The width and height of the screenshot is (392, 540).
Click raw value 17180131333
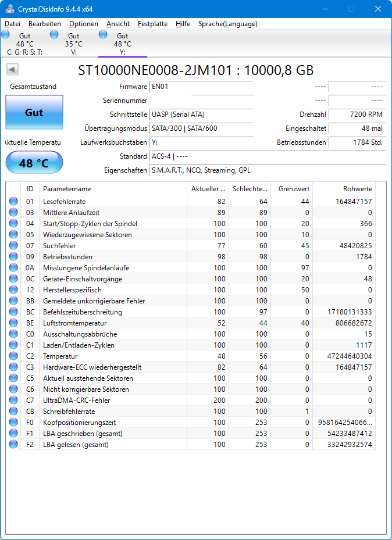[350, 312]
